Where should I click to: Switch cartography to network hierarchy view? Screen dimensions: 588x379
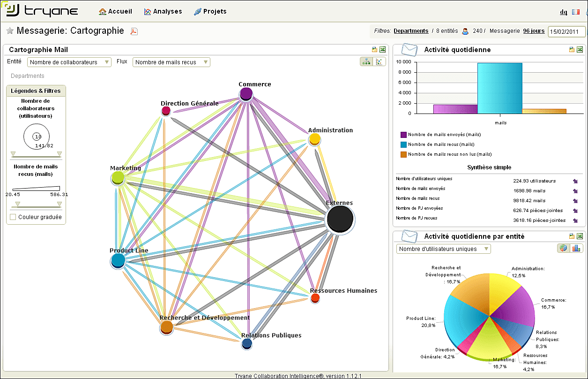point(366,62)
